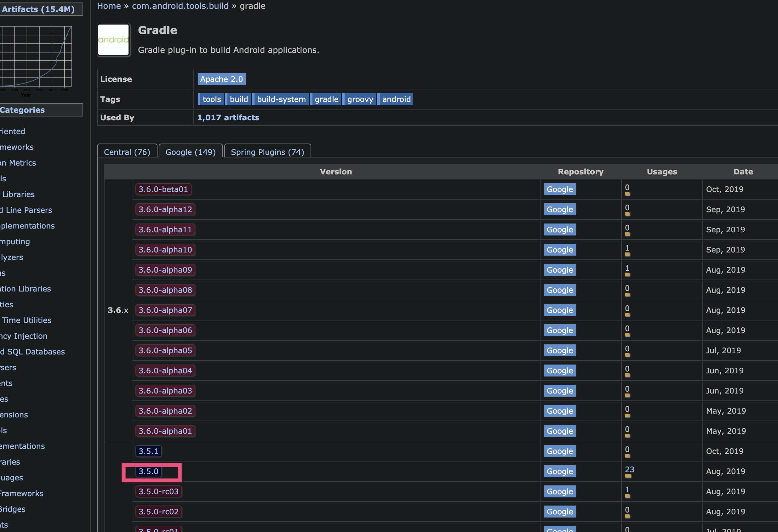
Task: Open version 3.6.0-alpha07
Action: 165,310
